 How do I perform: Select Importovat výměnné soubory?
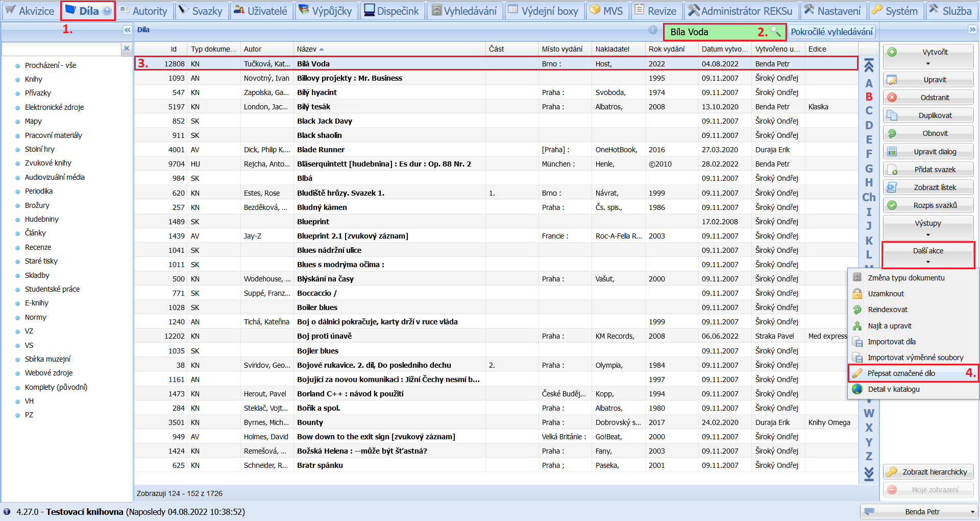point(913,358)
